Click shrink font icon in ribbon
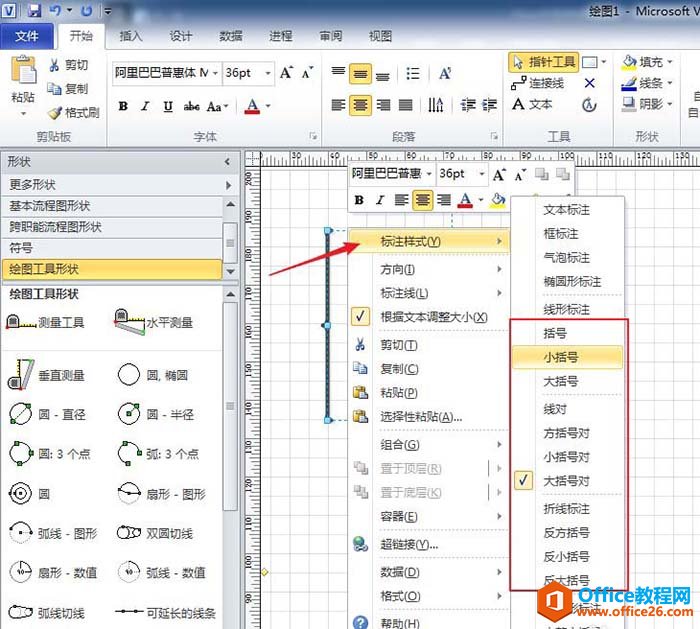 pyautogui.click(x=308, y=72)
